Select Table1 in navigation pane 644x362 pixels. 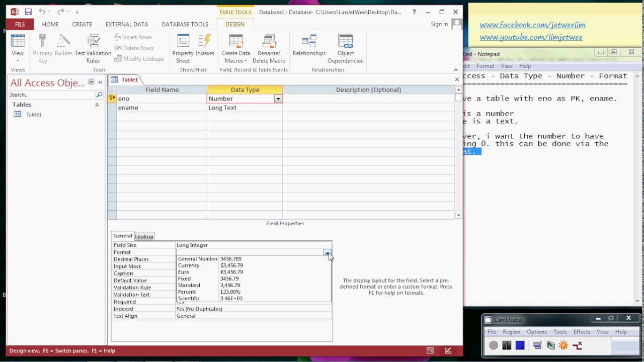click(34, 115)
